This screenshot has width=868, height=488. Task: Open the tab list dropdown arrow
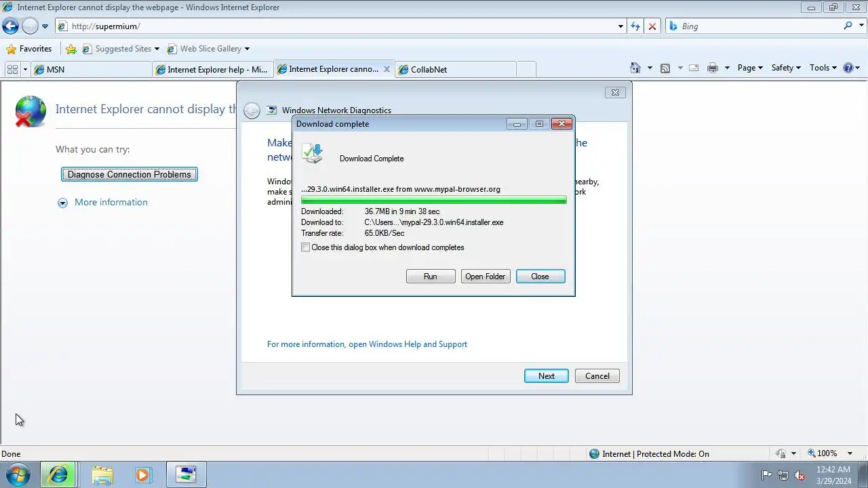click(x=25, y=69)
